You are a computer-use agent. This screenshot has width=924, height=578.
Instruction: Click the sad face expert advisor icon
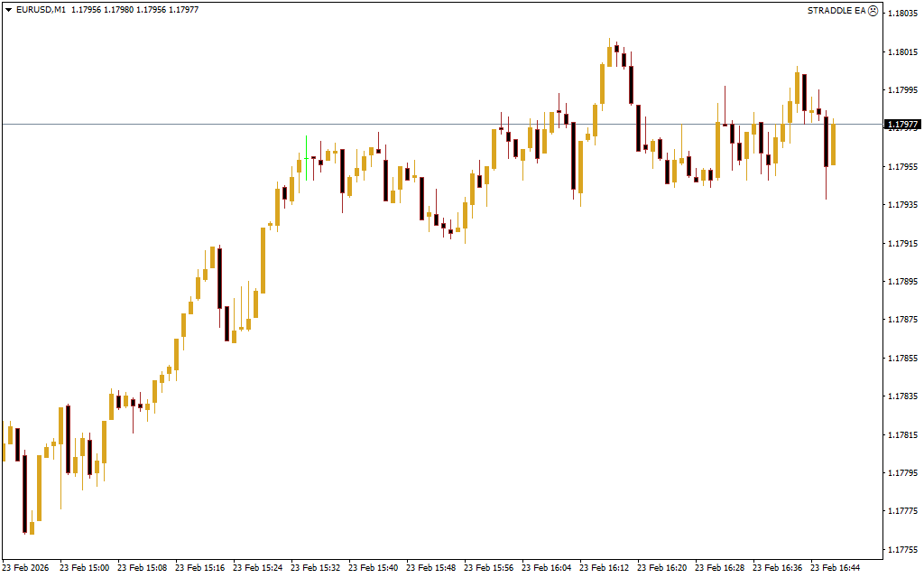click(873, 10)
